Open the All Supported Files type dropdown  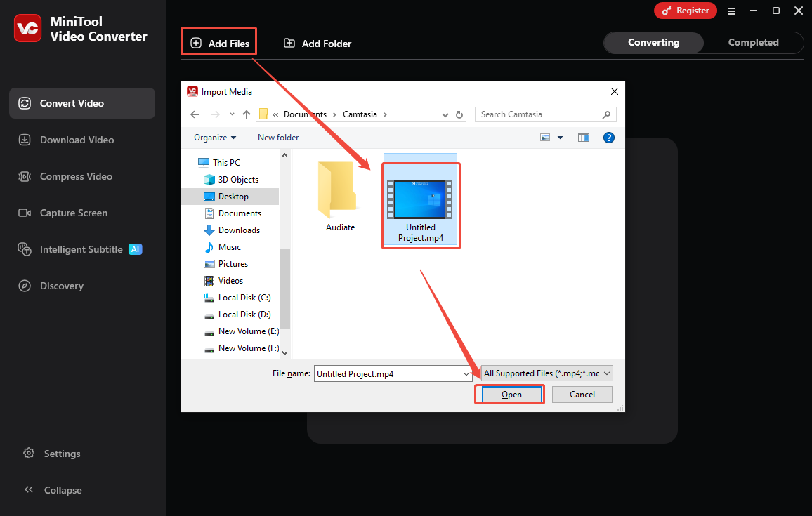point(546,373)
